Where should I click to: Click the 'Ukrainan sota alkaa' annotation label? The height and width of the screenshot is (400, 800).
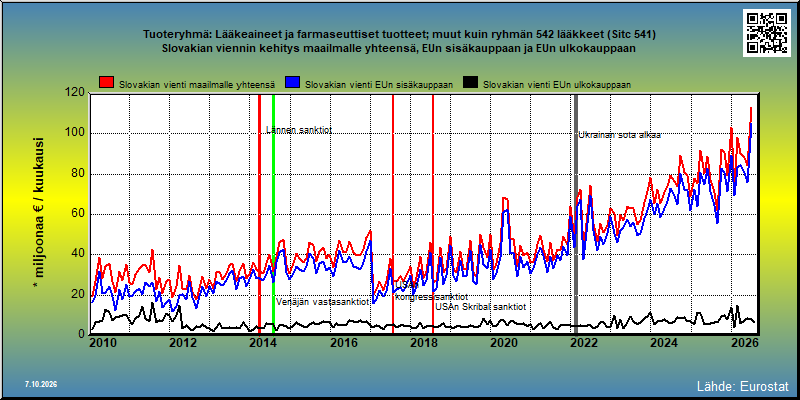pos(620,135)
